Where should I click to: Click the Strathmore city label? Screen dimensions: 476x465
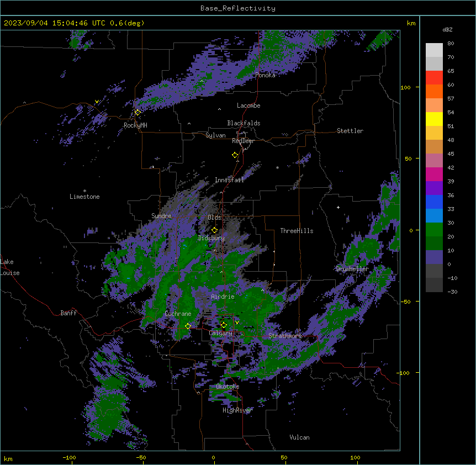tap(285, 336)
